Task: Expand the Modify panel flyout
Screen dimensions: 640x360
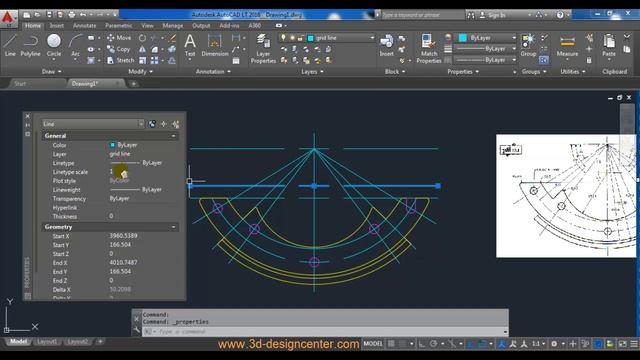Action: pyautogui.click(x=140, y=71)
